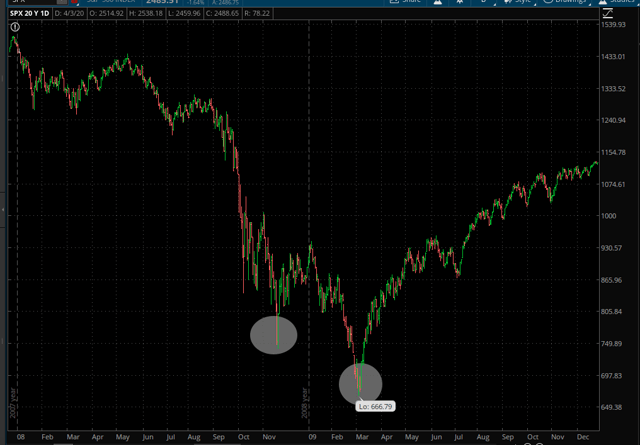The width and height of the screenshot is (640, 445).
Task: Click the 1539.93 price axis label
Action: coord(613,24)
